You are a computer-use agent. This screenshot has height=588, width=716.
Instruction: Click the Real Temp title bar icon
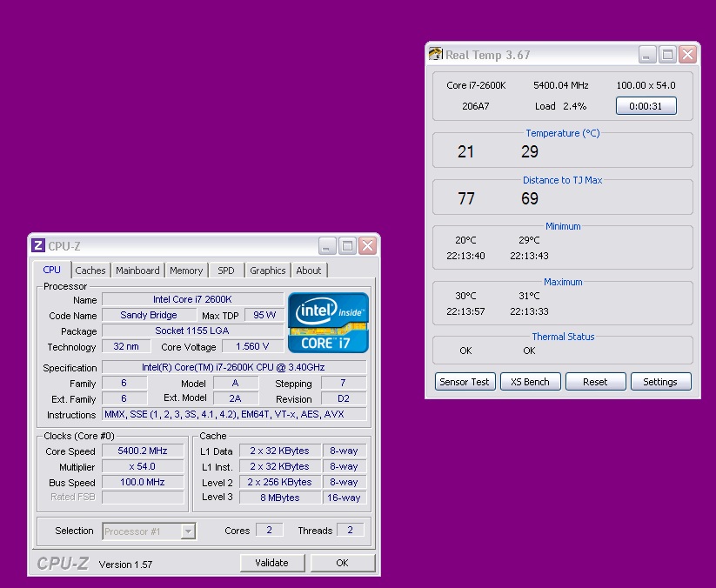coord(436,55)
